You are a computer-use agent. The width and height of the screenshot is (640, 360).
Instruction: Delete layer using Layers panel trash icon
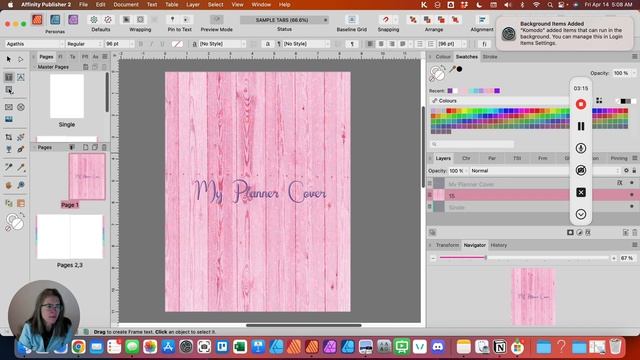coord(635,233)
